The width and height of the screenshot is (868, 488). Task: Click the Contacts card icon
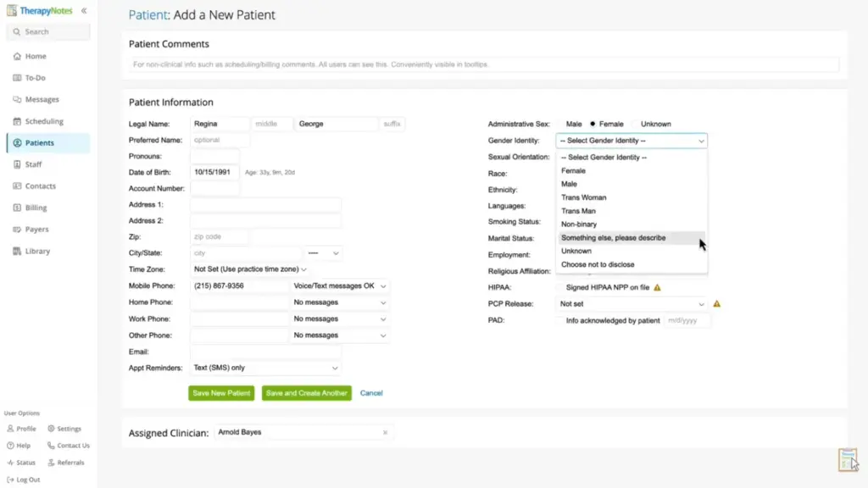[x=17, y=186]
